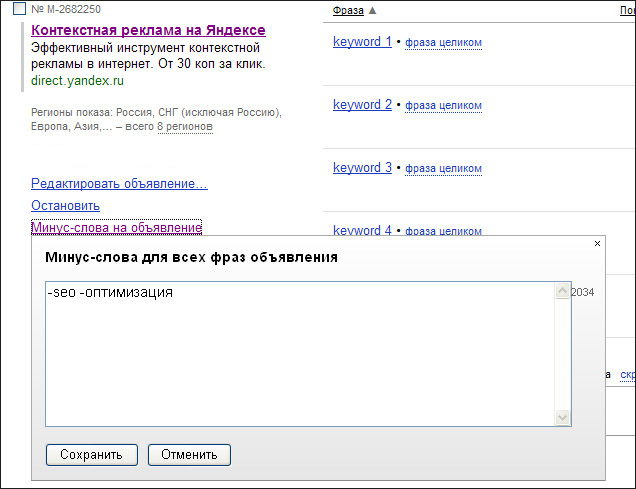Open the keyword 1 link

tap(362, 42)
